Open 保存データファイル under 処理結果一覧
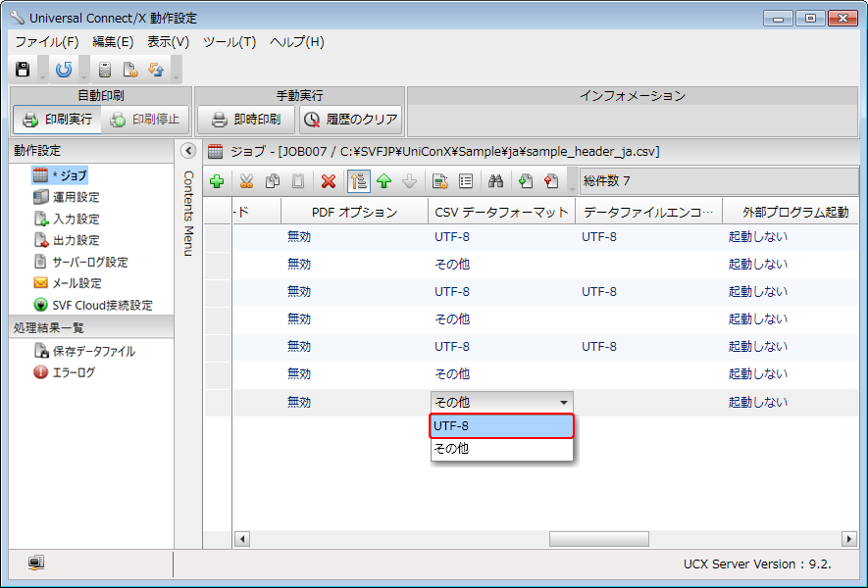Image resolution: width=868 pixels, height=588 pixels. coord(84,351)
